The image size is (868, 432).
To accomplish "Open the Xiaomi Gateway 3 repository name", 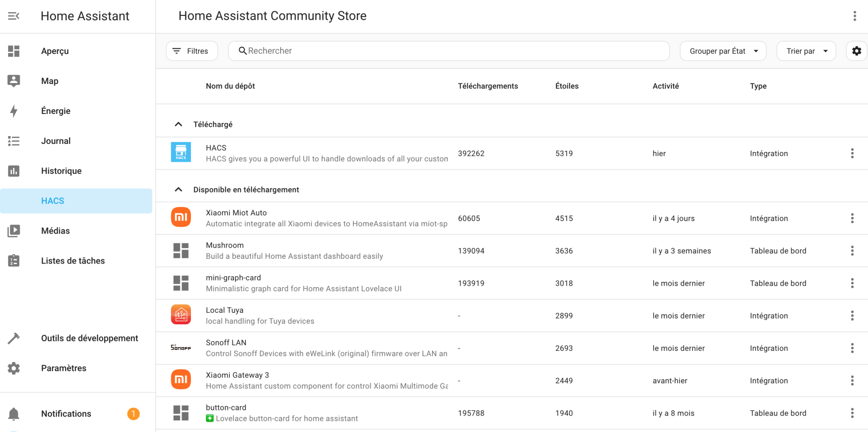I will tap(237, 375).
